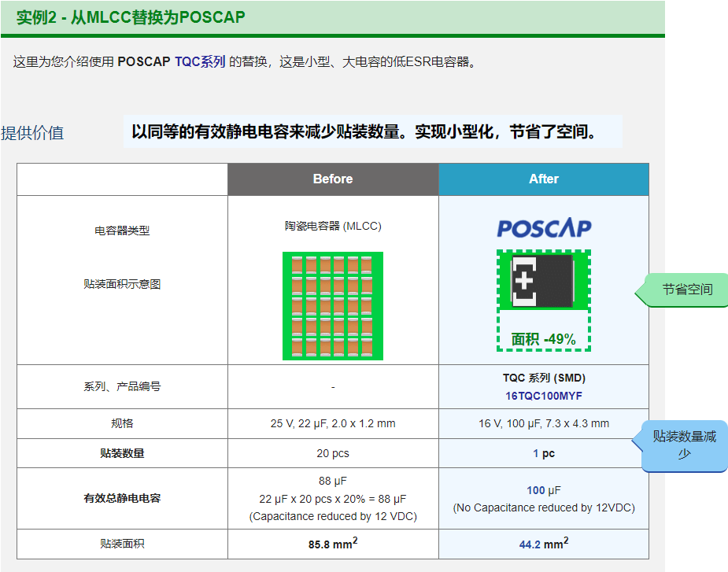
Task: Click the 系列、产品编号 row label
Action: point(122,386)
